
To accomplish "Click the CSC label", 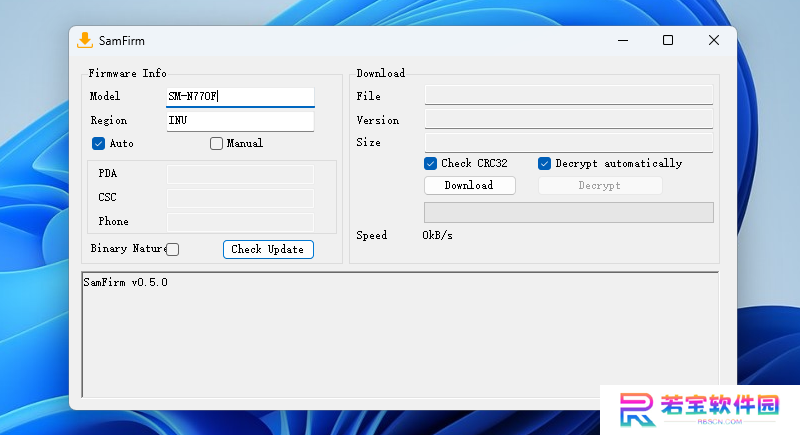I will tap(108, 197).
